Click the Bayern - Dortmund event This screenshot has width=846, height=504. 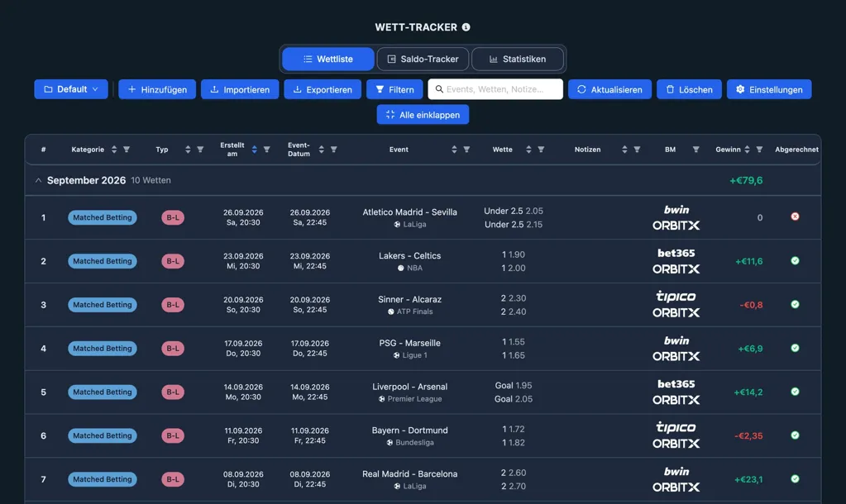(409, 430)
